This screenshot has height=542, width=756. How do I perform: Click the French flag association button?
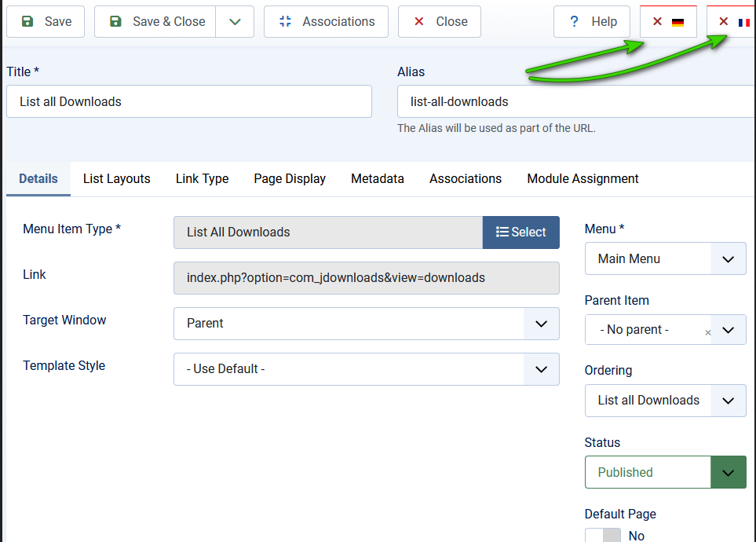(x=732, y=22)
